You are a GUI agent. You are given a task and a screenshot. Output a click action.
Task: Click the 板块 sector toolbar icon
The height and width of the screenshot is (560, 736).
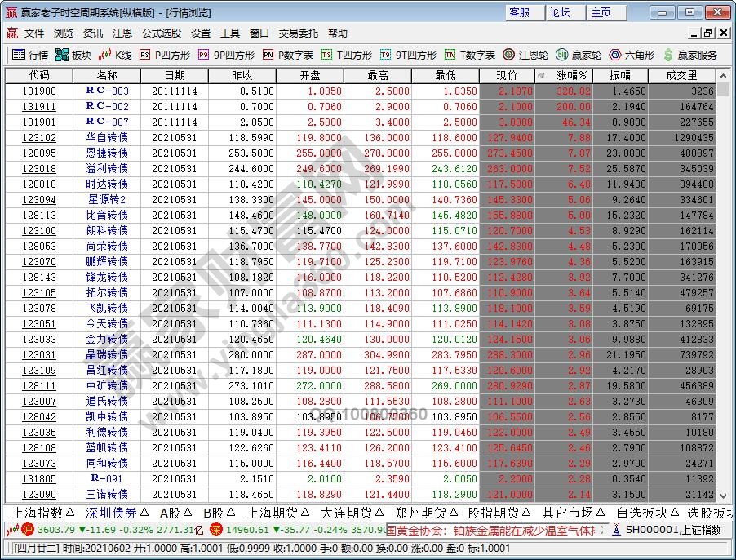tap(73, 55)
